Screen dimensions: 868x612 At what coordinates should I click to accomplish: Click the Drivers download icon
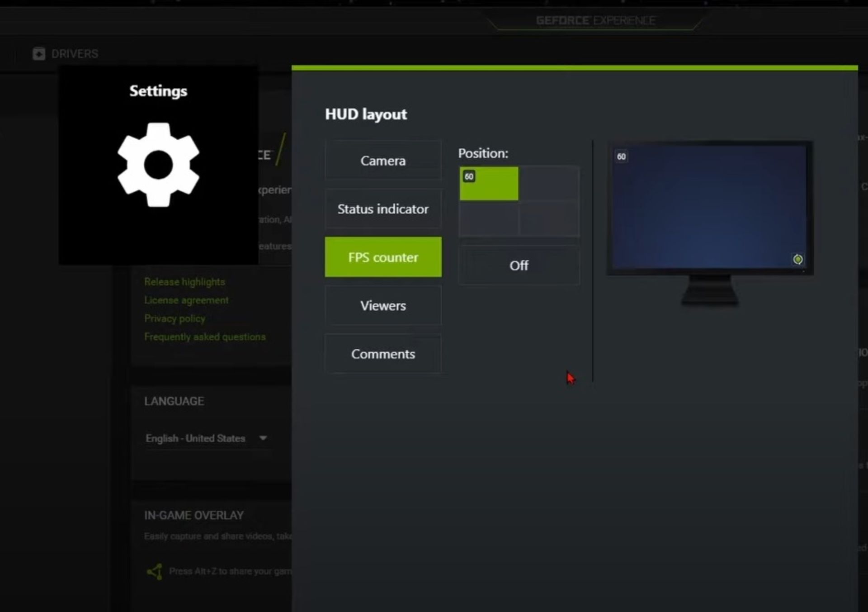(39, 54)
